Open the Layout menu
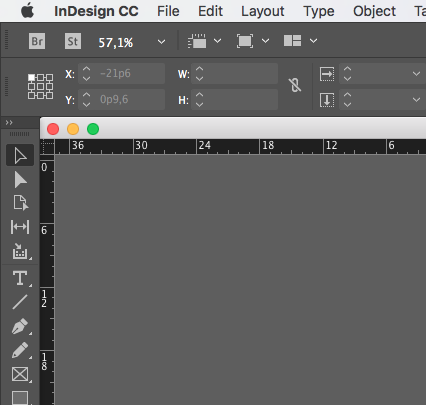 263,11
